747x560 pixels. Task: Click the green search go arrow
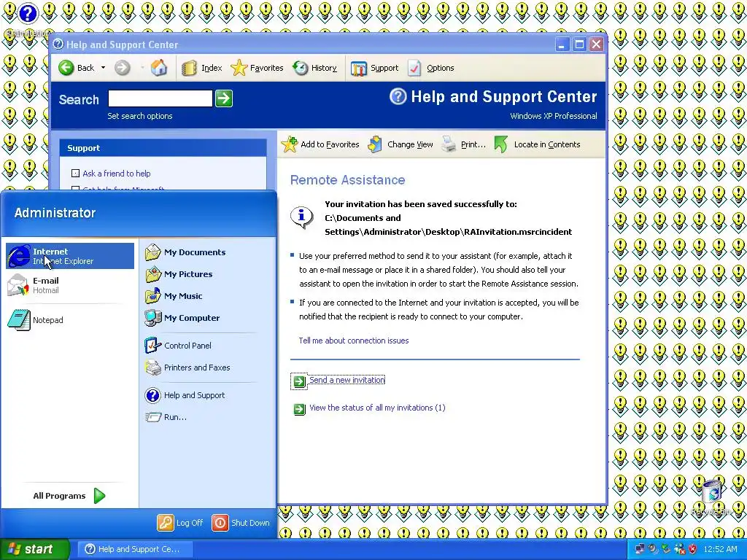pos(224,98)
